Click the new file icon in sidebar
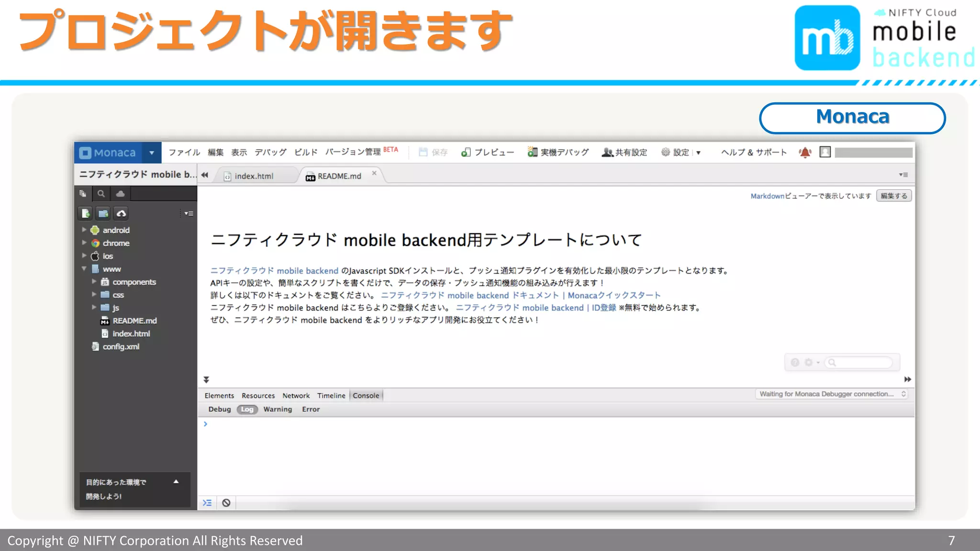This screenshot has height=551, width=980. [x=86, y=213]
